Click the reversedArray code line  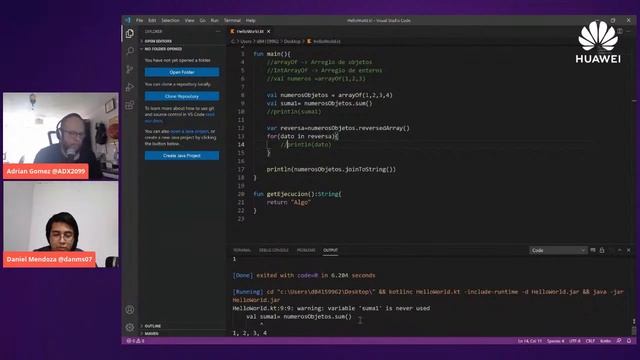[x=338, y=128]
